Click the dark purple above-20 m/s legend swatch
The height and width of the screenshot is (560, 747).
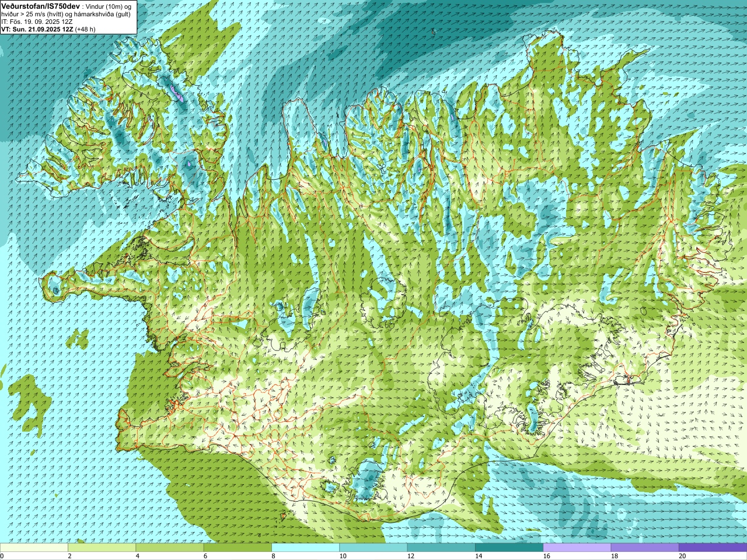[x=713, y=548]
